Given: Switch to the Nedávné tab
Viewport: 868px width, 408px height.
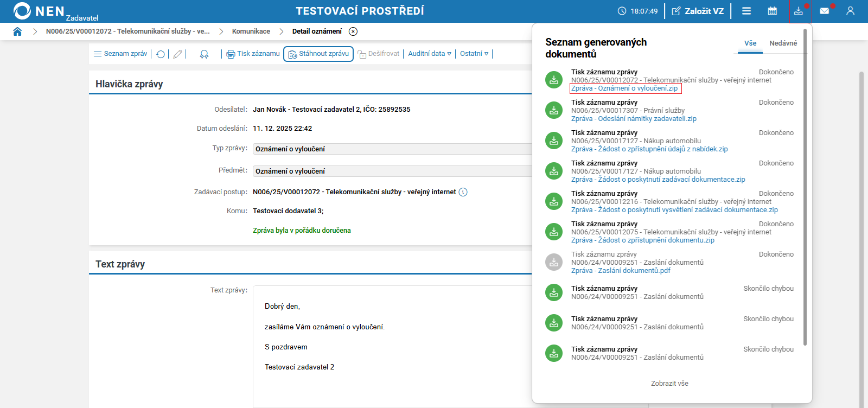Looking at the screenshot, I should click(x=783, y=43).
